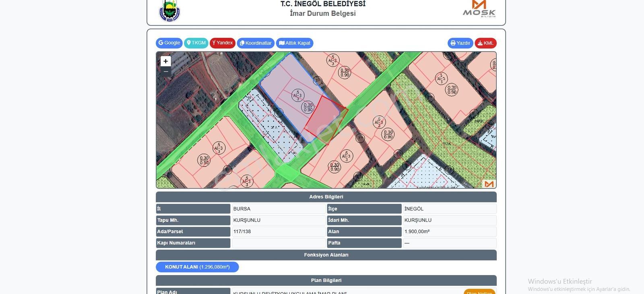
Task: Select the BURSA province value
Action: tap(279, 209)
